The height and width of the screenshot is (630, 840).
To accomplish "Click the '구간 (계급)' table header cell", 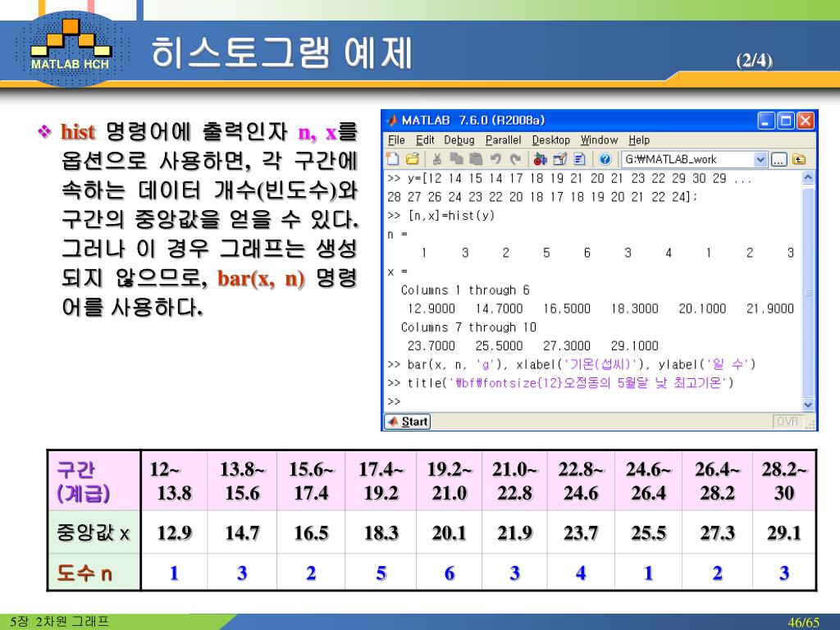I will [x=94, y=481].
